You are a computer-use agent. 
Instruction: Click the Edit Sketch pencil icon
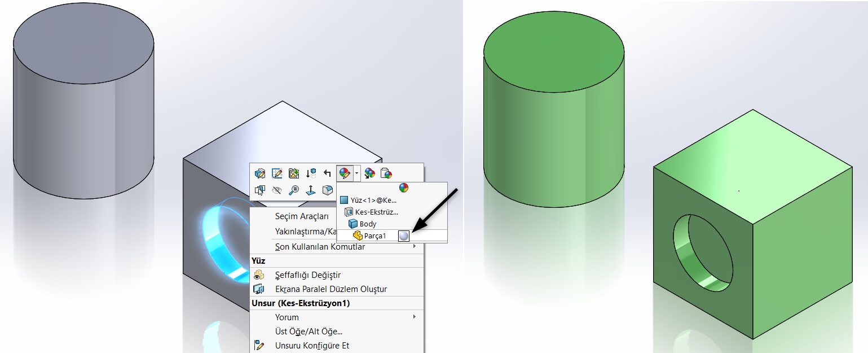[277, 173]
